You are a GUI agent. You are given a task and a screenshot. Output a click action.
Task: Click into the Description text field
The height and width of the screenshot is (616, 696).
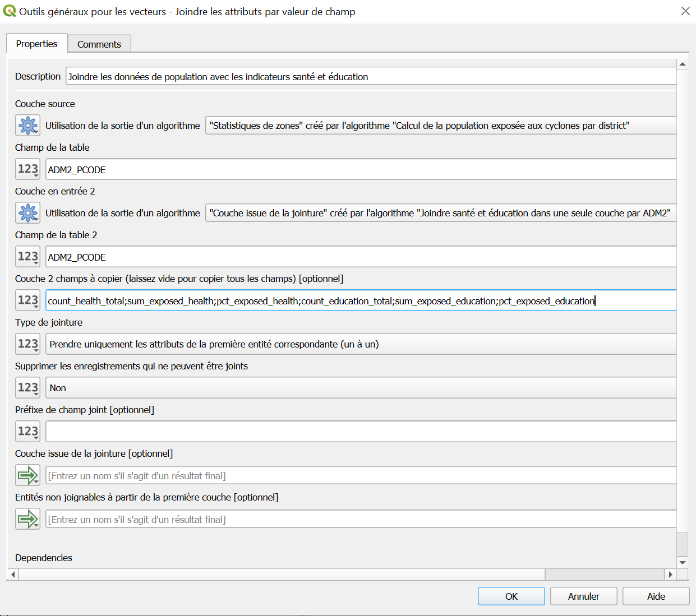click(x=370, y=77)
